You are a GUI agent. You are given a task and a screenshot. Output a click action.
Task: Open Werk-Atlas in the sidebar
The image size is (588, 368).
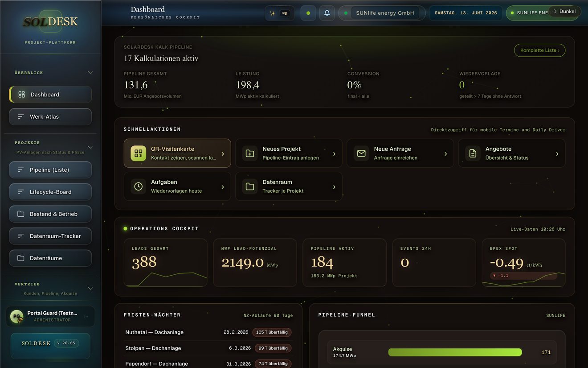[x=50, y=116]
